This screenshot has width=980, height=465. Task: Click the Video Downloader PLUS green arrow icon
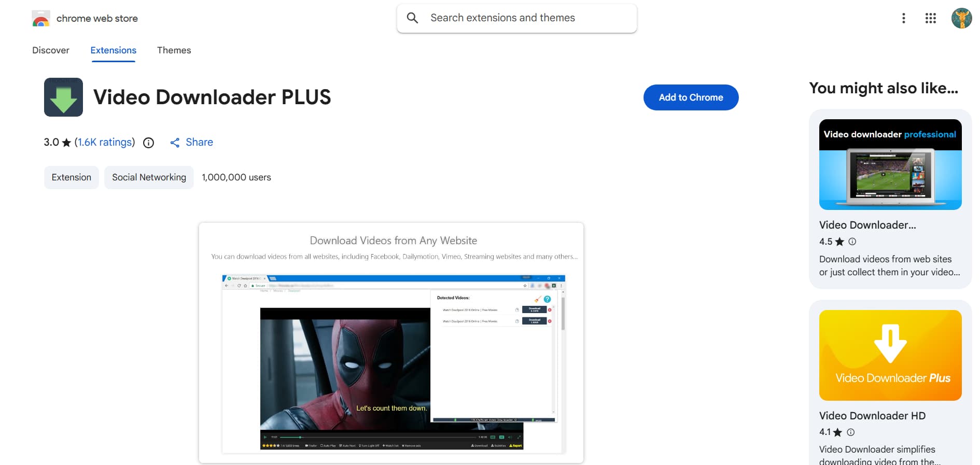pyautogui.click(x=63, y=97)
